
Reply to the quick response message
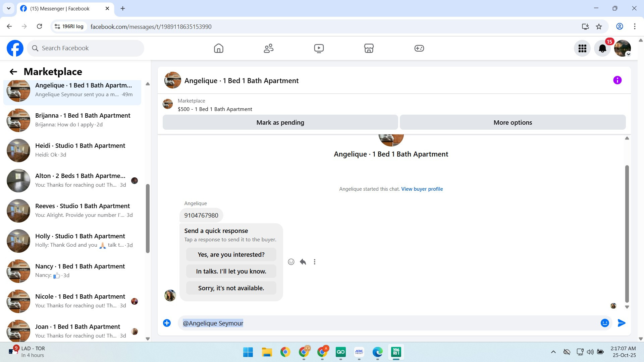point(303,262)
